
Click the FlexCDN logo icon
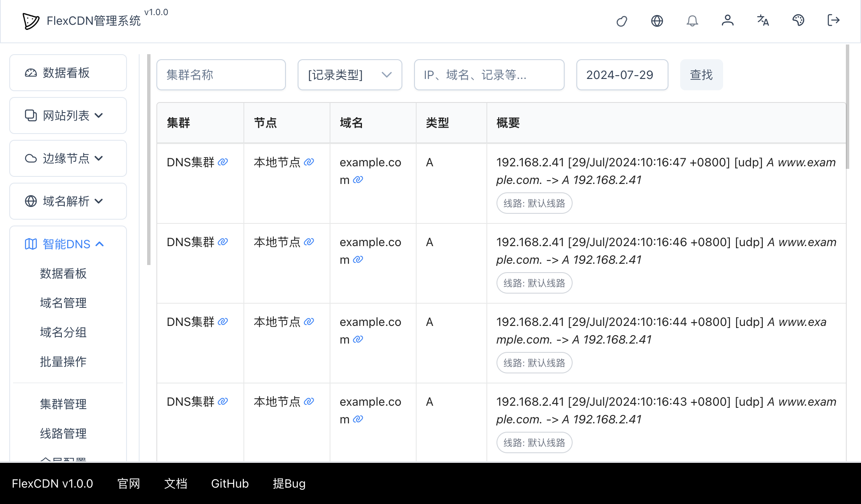click(x=29, y=21)
